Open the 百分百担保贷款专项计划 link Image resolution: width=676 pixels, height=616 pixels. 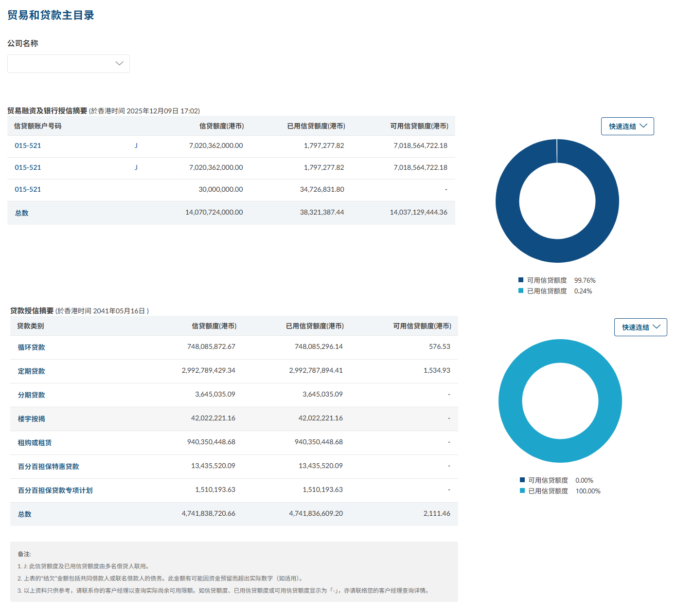coord(55,490)
